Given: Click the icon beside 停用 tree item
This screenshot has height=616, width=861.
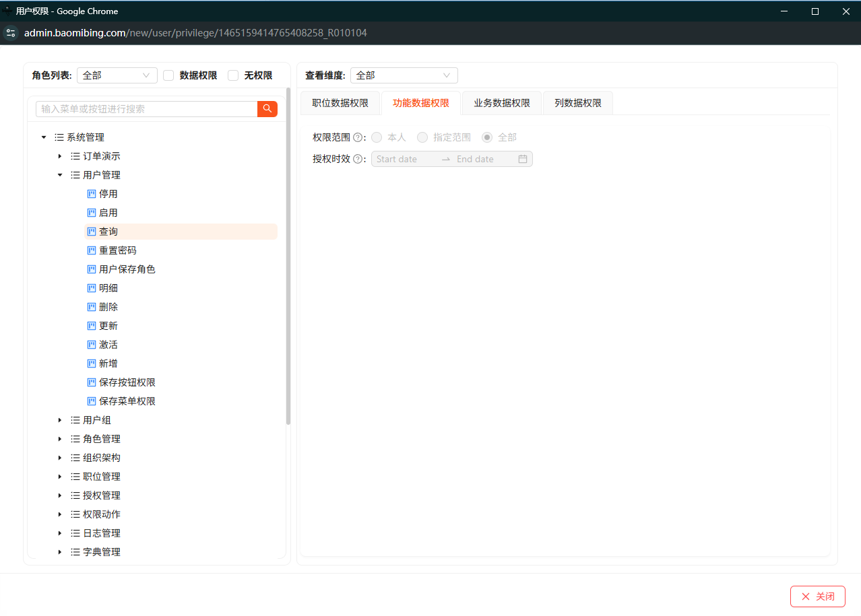Looking at the screenshot, I should 92,194.
